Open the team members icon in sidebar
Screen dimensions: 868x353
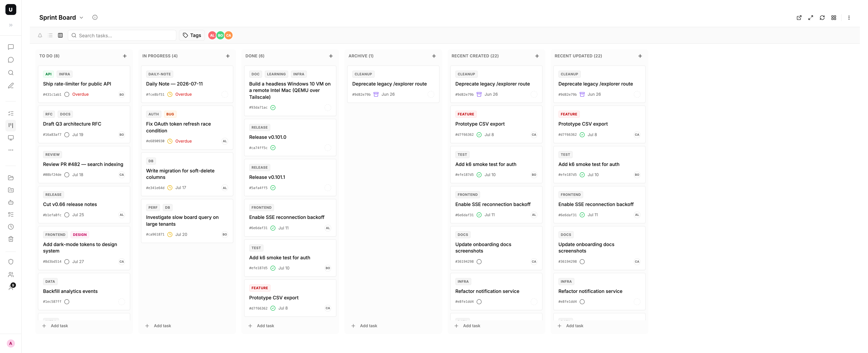tap(11, 274)
